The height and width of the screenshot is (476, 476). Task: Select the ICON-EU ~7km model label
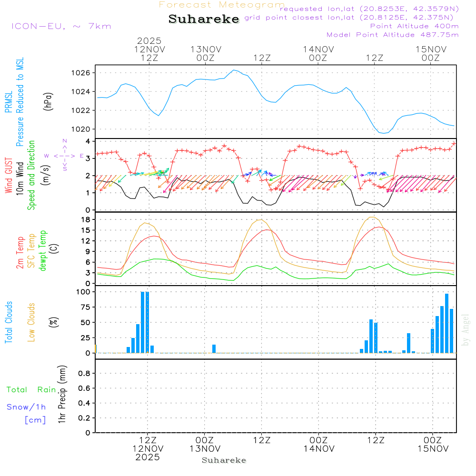click(x=61, y=26)
